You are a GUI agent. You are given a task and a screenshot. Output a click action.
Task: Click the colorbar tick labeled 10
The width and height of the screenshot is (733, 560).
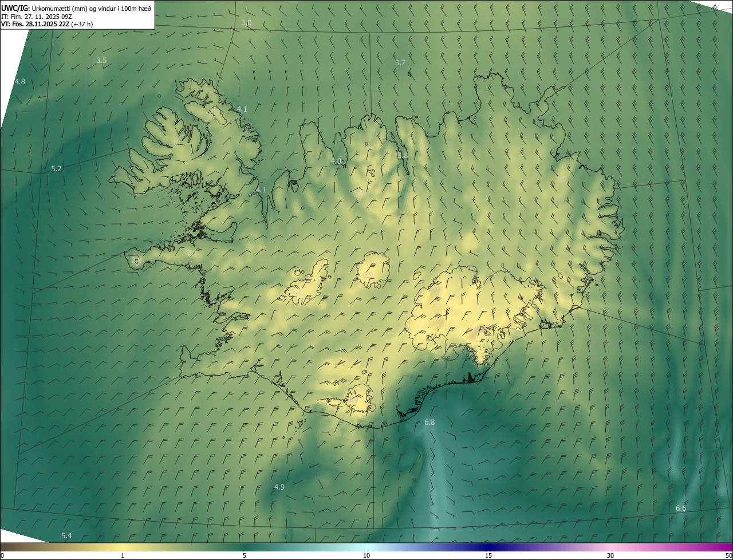tap(366, 555)
